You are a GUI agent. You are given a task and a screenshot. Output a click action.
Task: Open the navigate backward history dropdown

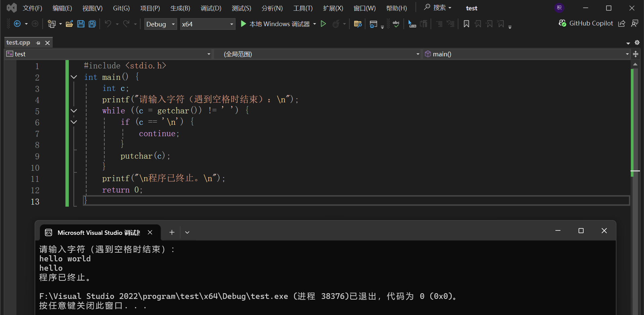(x=26, y=24)
